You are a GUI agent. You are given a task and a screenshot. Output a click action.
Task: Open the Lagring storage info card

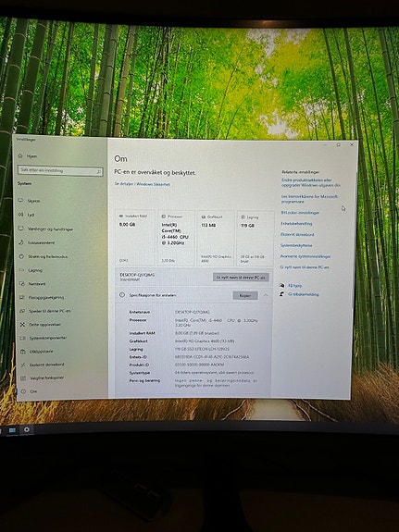[255, 239]
